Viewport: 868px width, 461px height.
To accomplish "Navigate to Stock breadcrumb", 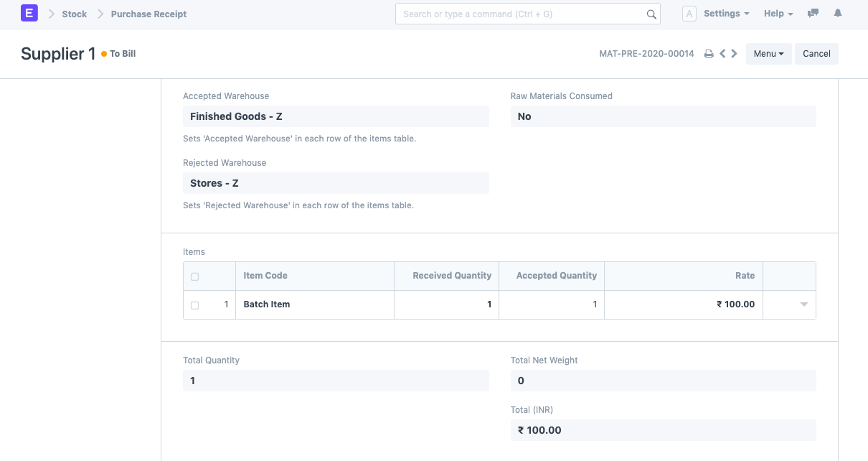I will 75,14.
